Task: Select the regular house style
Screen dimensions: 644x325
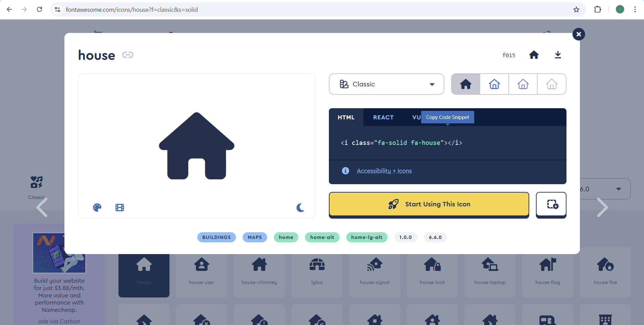Action: (x=494, y=84)
